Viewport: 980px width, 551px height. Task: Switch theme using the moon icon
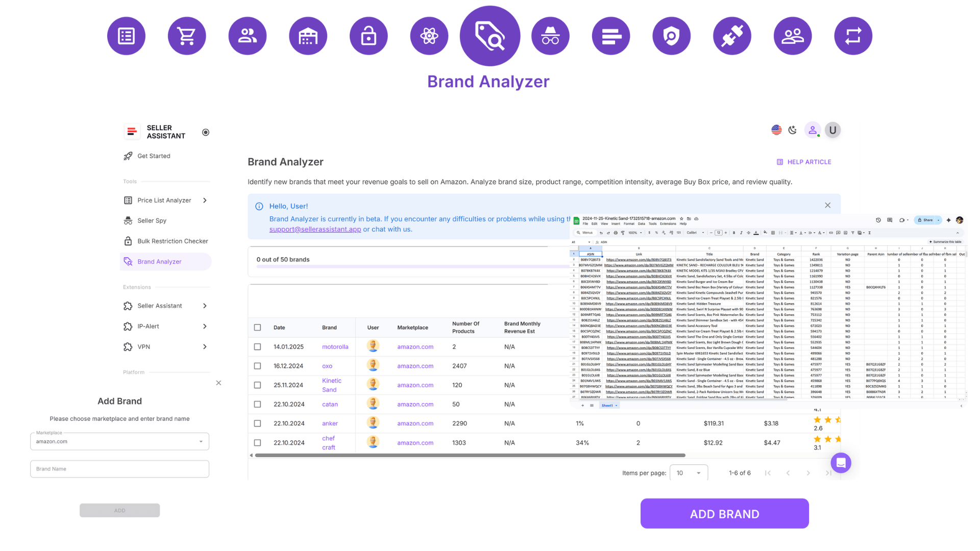point(792,130)
